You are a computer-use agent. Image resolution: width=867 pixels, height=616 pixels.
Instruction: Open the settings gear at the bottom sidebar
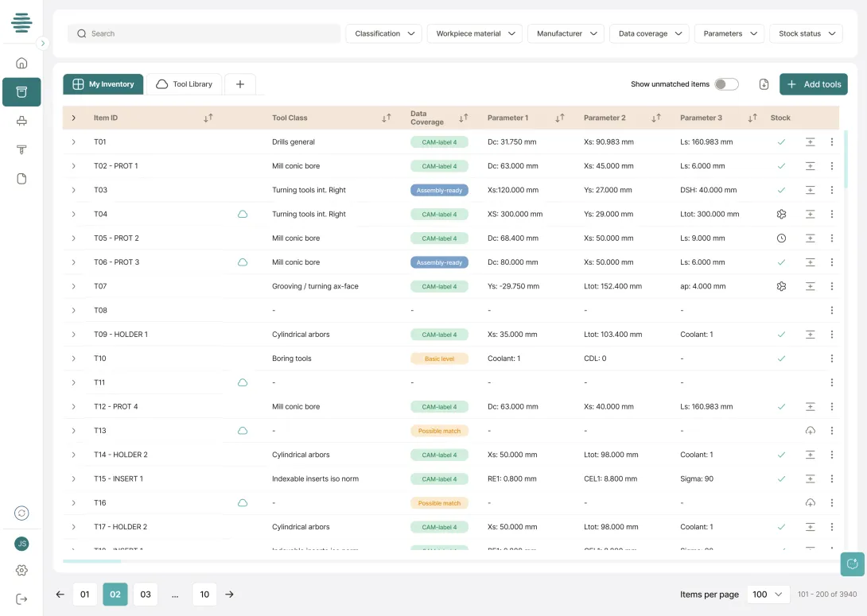(x=21, y=570)
